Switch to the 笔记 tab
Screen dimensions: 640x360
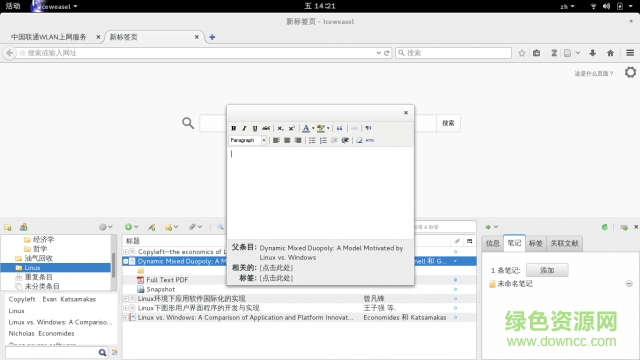[514, 243]
